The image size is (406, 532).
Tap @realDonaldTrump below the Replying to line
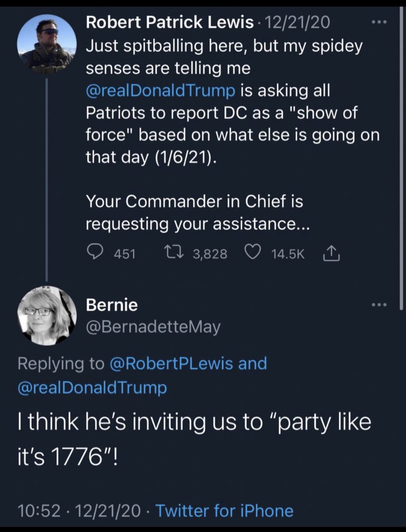pyautogui.click(x=92, y=387)
